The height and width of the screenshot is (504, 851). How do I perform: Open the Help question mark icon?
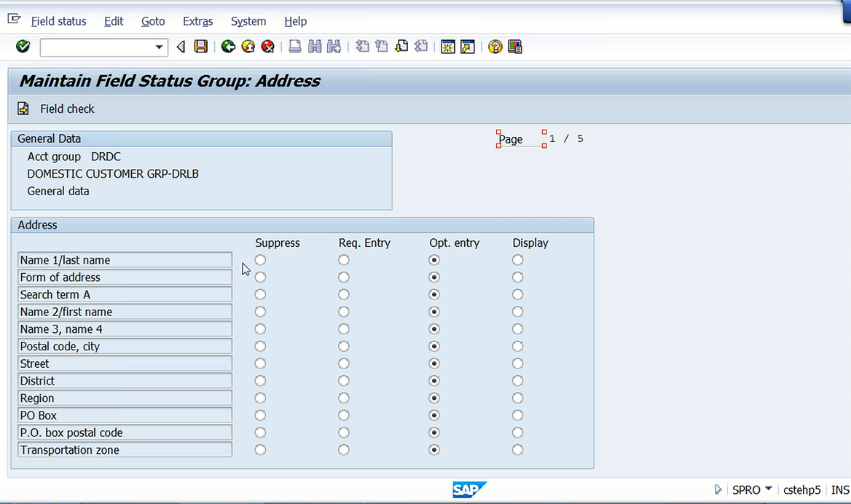495,47
